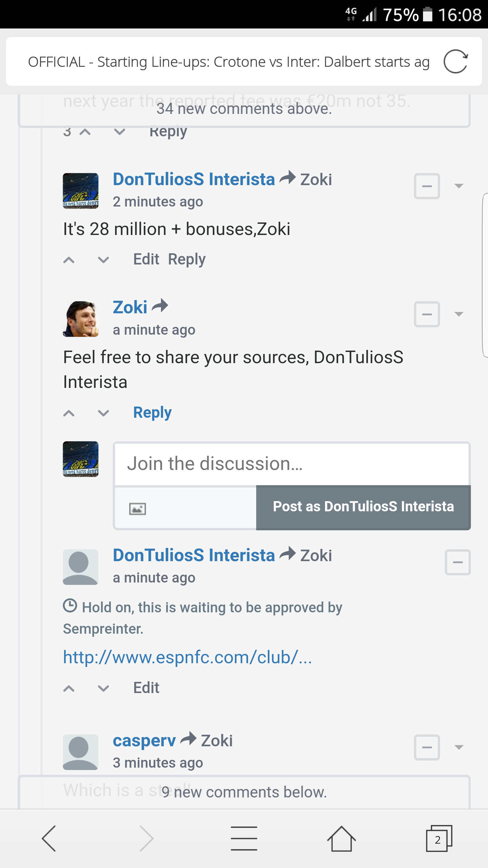Open the espnfc.com club link
The width and height of the screenshot is (488, 868).
pos(187,657)
